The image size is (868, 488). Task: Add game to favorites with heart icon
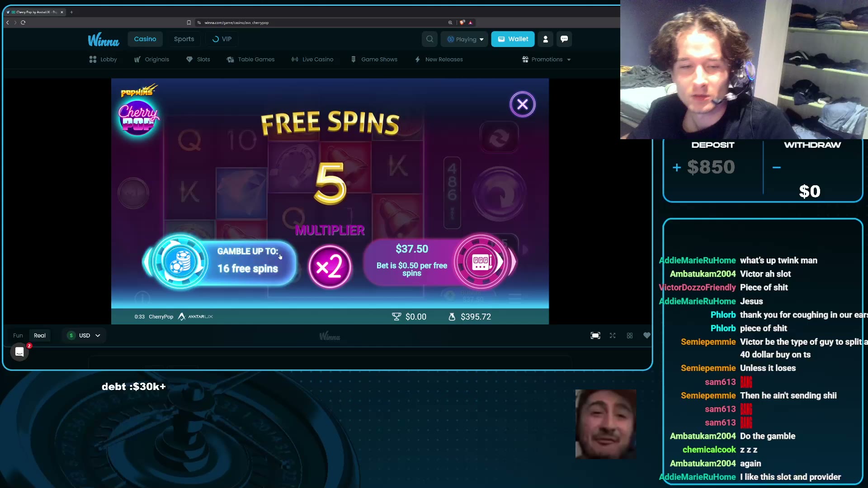(x=647, y=335)
